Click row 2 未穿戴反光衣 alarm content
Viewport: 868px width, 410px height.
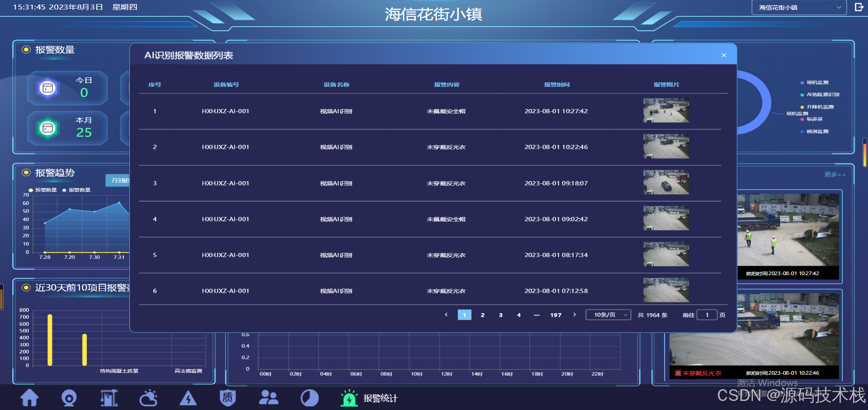click(446, 147)
